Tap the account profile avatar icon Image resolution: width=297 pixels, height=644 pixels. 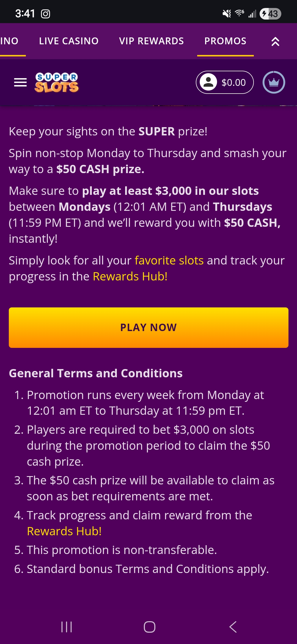[x=208, y=82]
